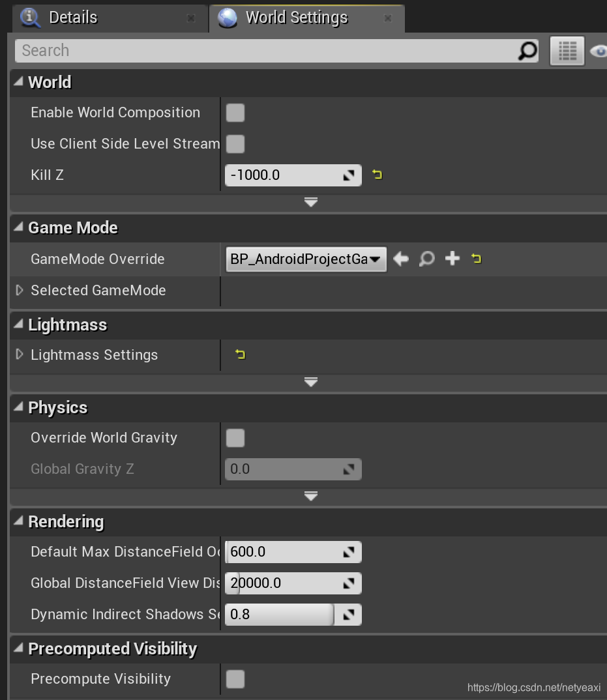Collapse the Rendering section
The width and height of the screenshot is (607, 700).
pyautogui.click(x=18, y=521)
